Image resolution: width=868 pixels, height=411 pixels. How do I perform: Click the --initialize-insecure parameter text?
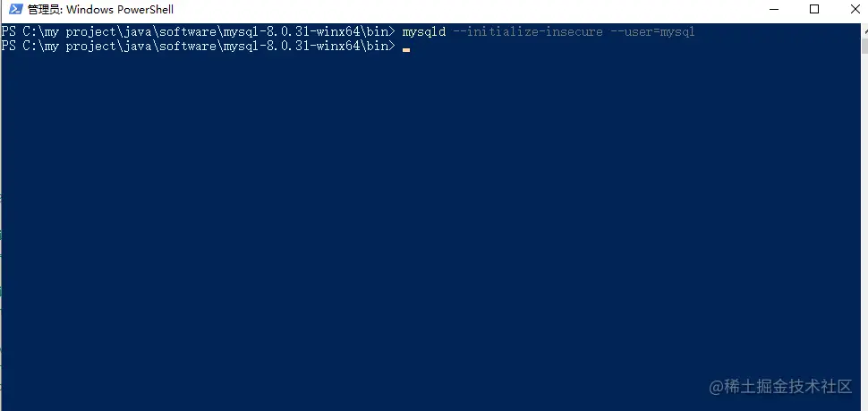pyautogui.click(x=528, y=32)
